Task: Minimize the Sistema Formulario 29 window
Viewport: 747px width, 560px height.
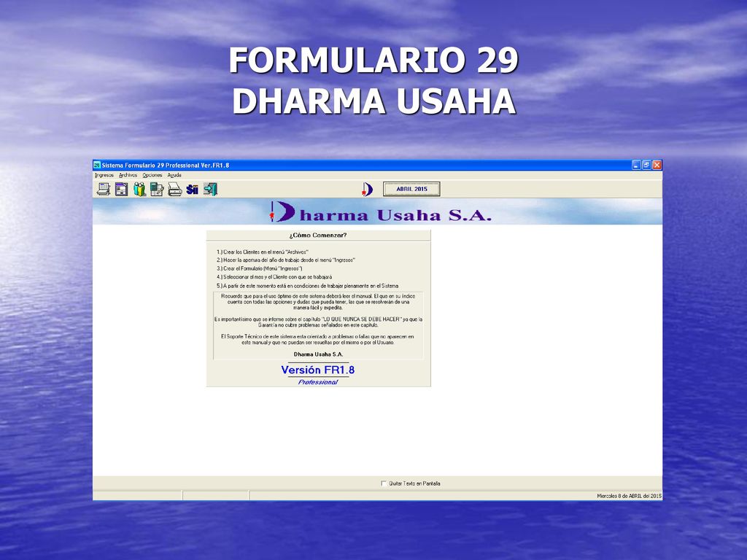Action: [x=636, y=166]
